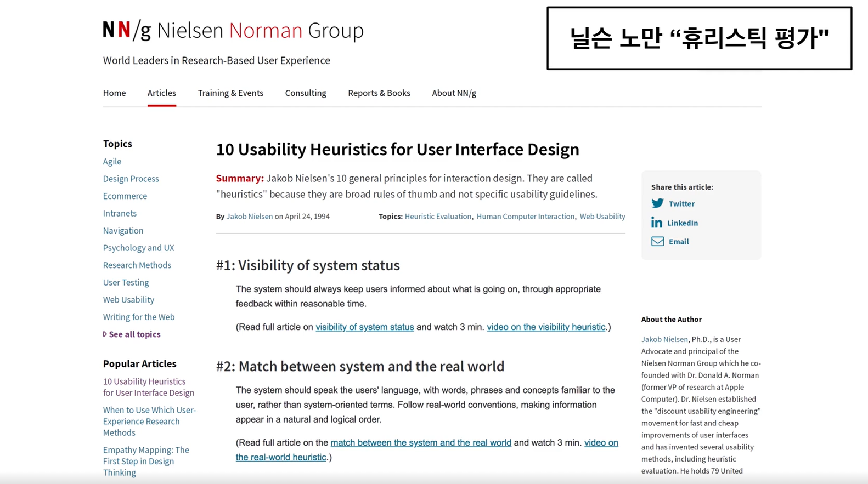This screenshot has width=868, height=484.
Task: Click the NN/g logo
Action: pyautogui.click(x=127, y=30)
